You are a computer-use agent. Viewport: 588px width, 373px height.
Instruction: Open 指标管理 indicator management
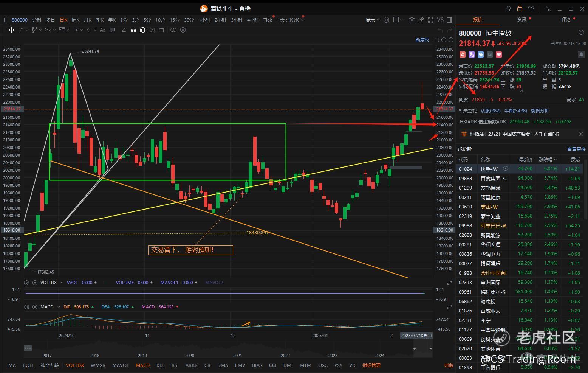[371, 365]
